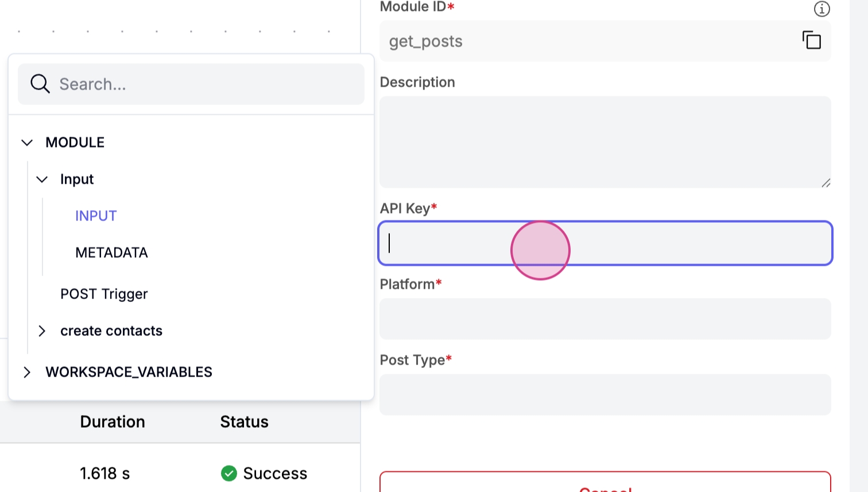This screenshot has height=492, width=868.
Task: Open the Module ID info icon
Action: point(821,9)
